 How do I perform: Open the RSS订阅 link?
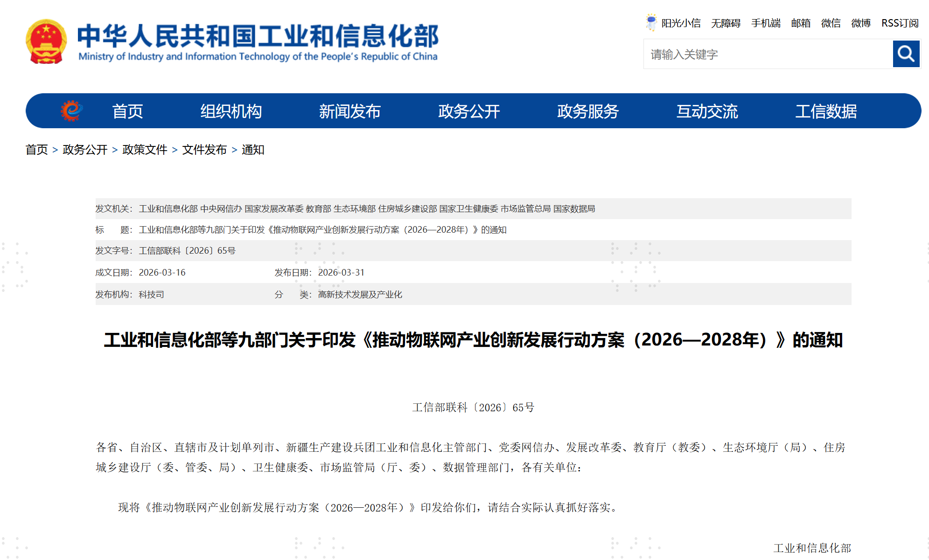pyautogui.click(x=900, y=23)
